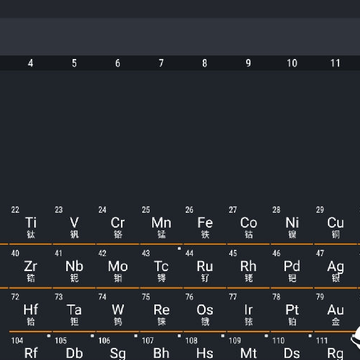Select group 7 column header
The width and height of the screenshot is (360, 360).
(161, 63)
